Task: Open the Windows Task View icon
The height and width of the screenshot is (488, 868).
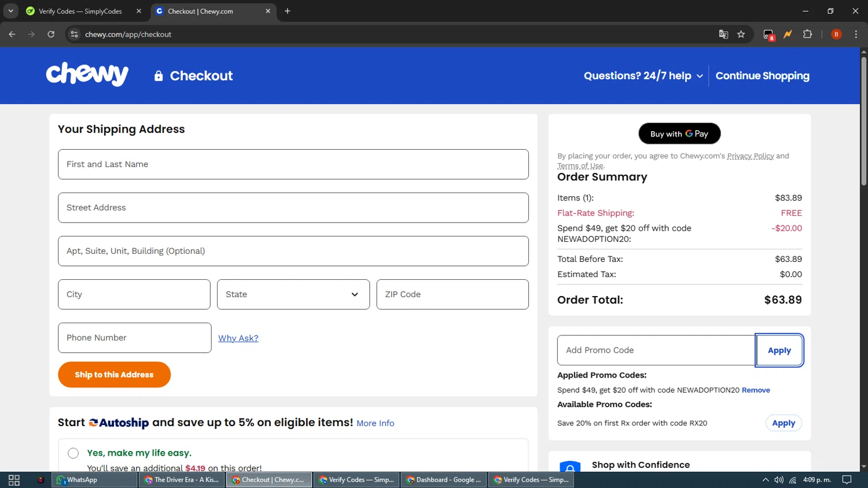Action: pyautogui.click(x=14, y=480)
